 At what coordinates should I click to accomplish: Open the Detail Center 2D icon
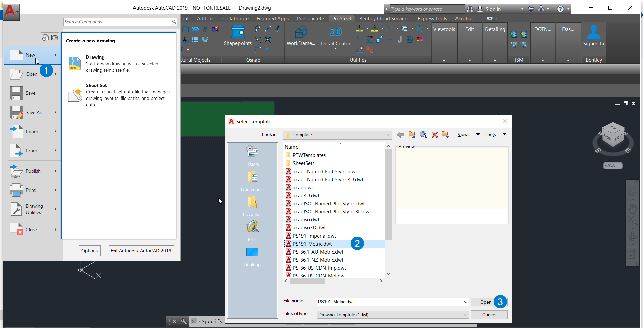(335, 32)
